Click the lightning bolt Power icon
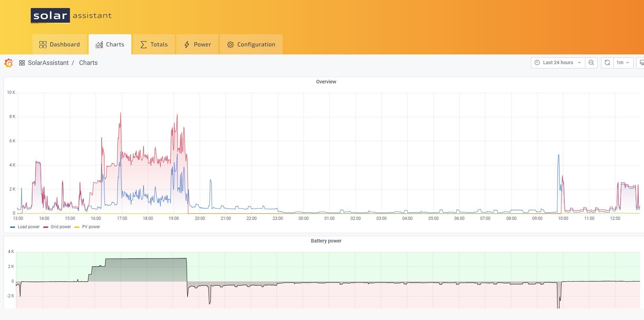This screenshot has height=320, width=644. pos(187,45)
